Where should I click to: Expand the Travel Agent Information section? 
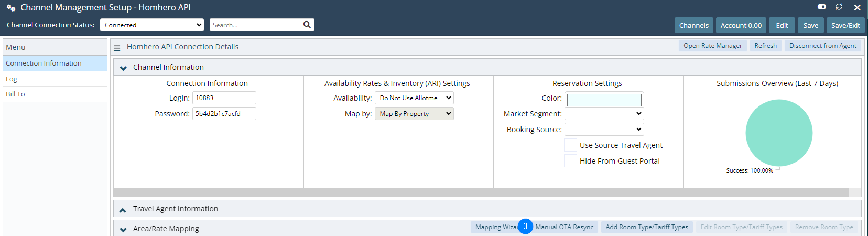(123, 210)
